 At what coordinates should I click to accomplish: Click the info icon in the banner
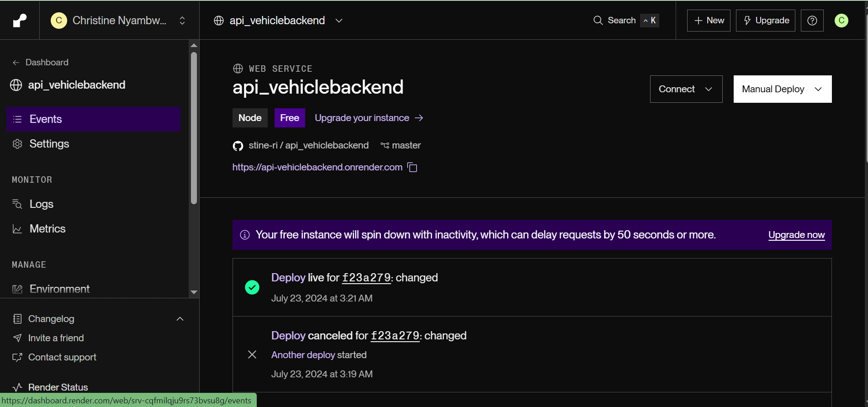pos(245,235)
